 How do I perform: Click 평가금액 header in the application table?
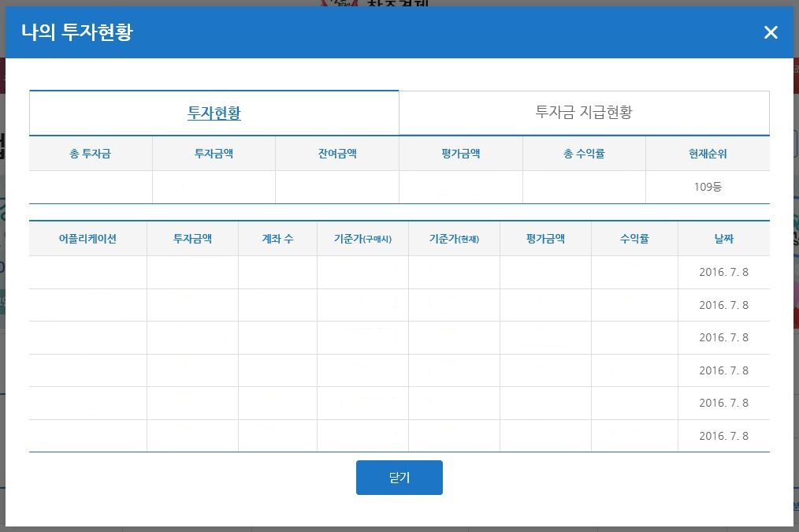pos(545,239)
